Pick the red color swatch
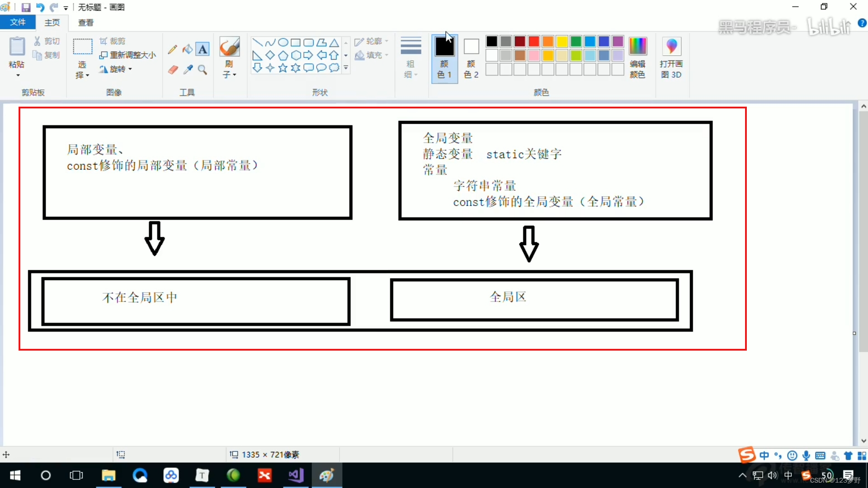Screen dimensions: 868x488 [x=534, y=42]
